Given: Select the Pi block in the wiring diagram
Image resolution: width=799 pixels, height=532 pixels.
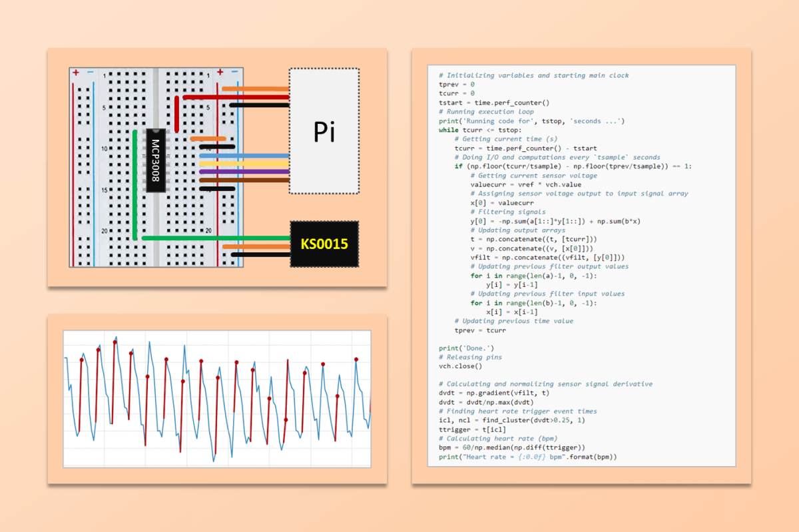Looking at the screenshot, I should tap(324, 131).
